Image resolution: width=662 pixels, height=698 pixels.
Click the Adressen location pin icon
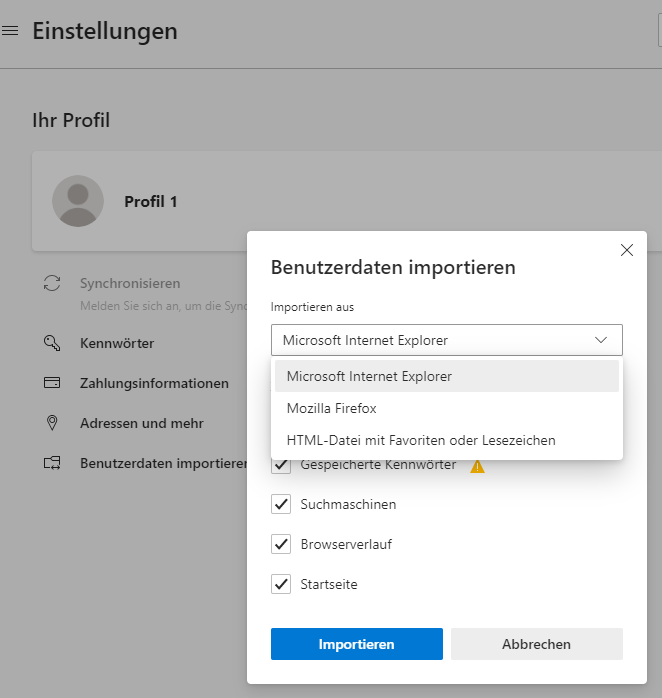click(53, 423)
